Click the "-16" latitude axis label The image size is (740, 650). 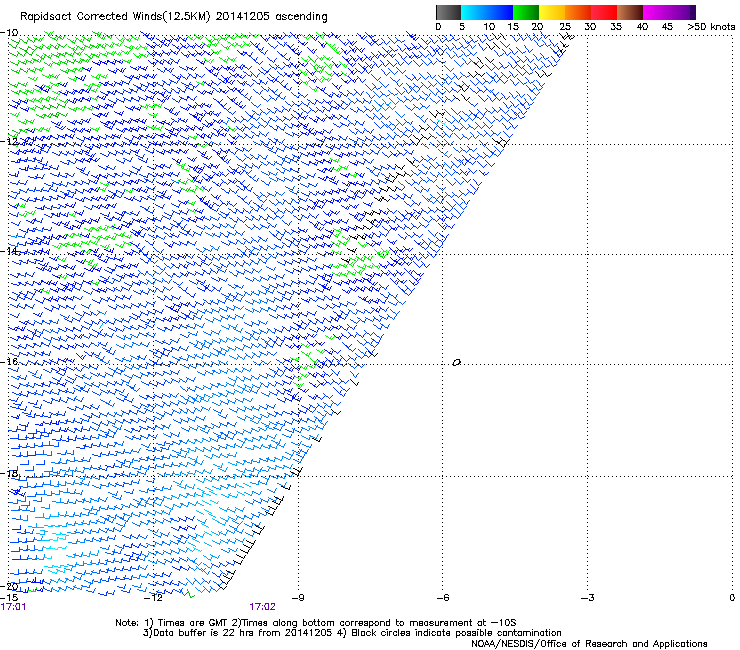click(x=9, y=362)
